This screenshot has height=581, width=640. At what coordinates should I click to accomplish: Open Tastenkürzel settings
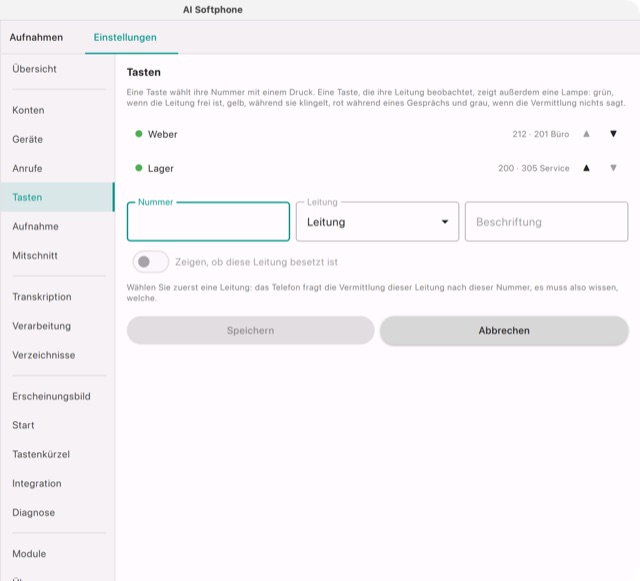[x=58, y=454]
